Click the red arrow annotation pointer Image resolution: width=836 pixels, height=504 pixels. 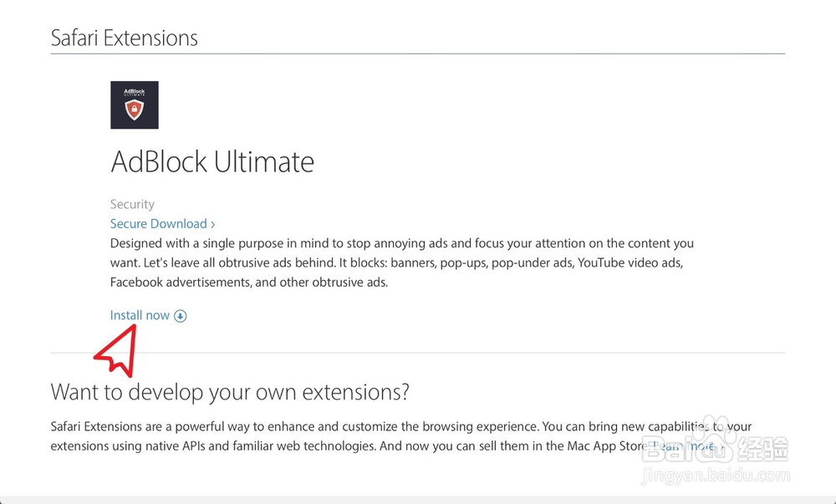[118, 351]
